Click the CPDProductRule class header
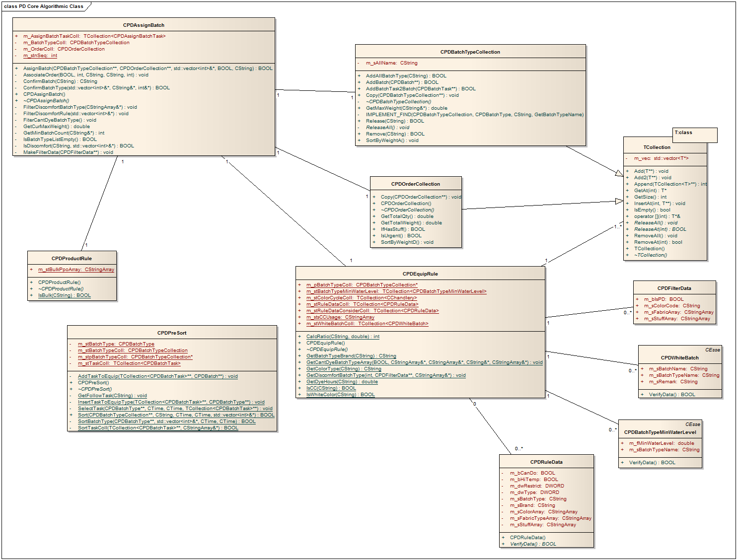The width and height of the screenshot is (737, 560). tap(72, 259)
